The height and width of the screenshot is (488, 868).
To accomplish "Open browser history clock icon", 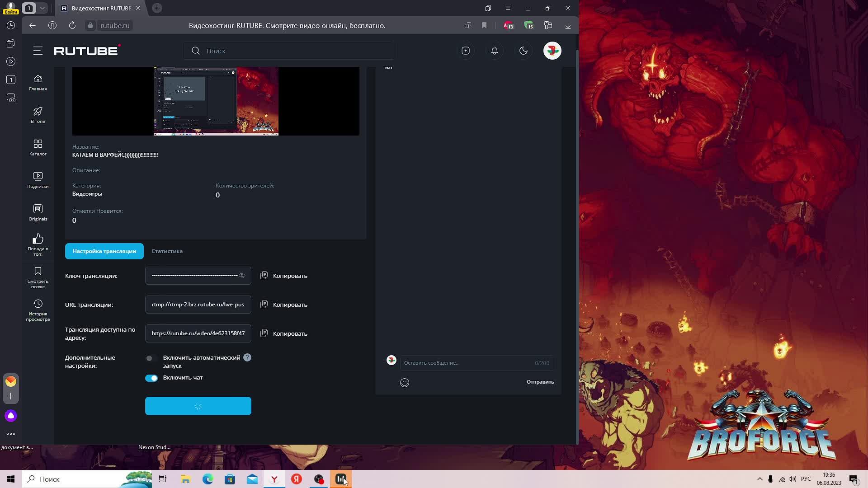I will [x=11, y=26].
